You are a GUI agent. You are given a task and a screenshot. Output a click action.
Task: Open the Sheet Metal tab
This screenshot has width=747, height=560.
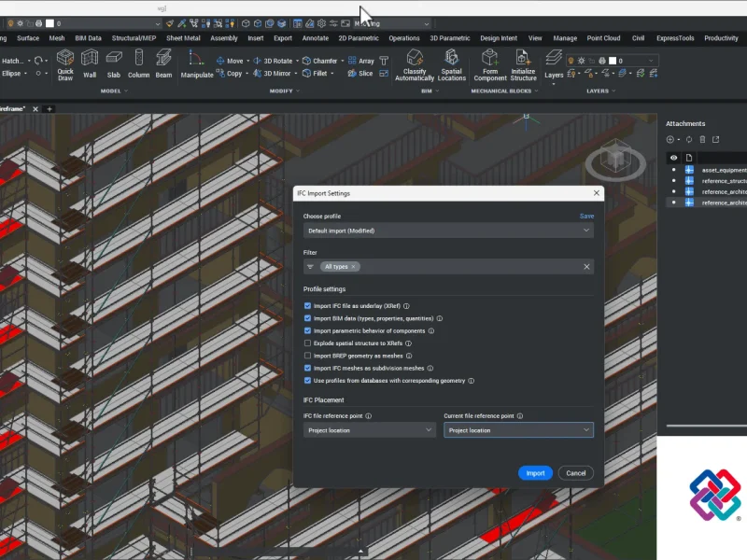click(x=183, y=38)
